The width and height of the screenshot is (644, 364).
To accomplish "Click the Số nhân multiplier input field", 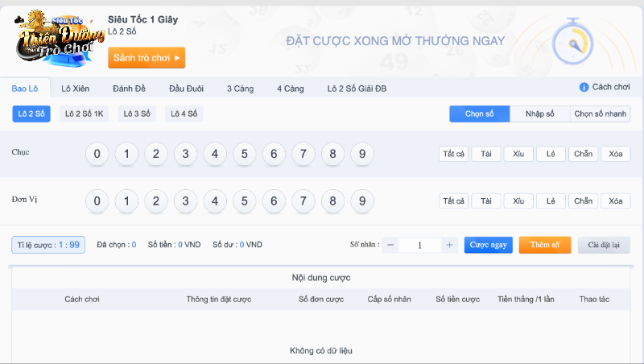I will (x=419, y=245).
